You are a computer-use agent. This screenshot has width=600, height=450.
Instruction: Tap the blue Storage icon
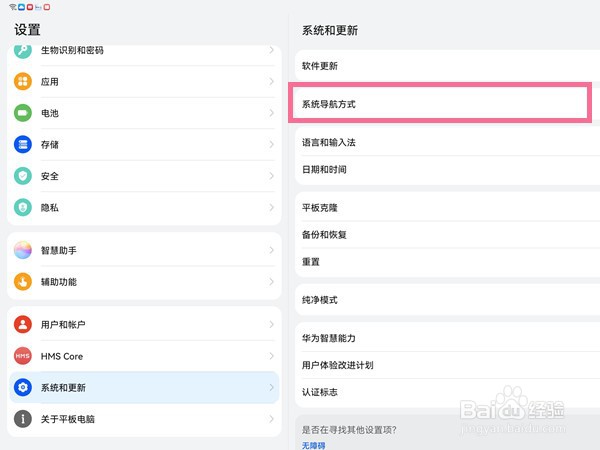click(23, 144)
